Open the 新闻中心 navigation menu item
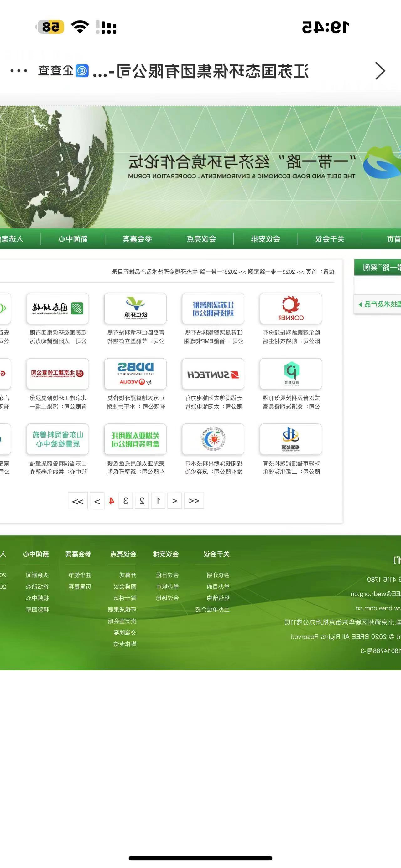Image resolution: width=401 pixels, height=868 pixels. [73, 239]
